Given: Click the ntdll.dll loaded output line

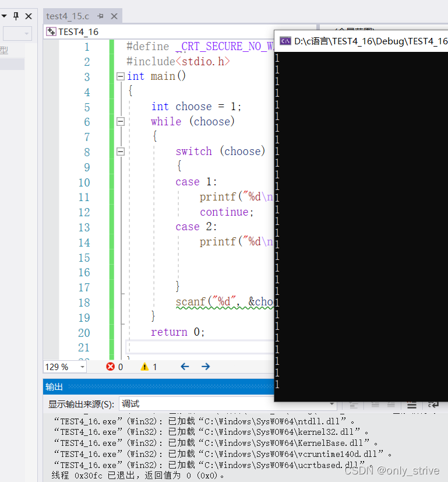Looking at the screenshot, I should click(x=204, y=421).
